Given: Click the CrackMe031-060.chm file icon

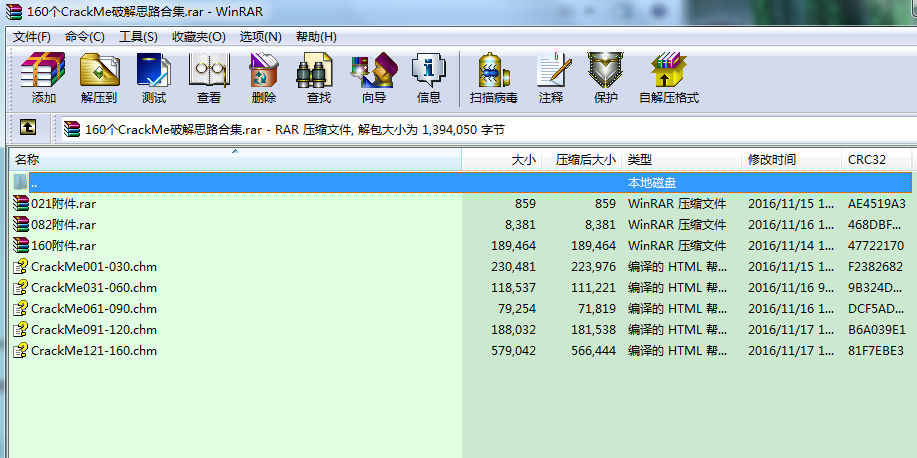Looking at the screenshot, I should [21, 288].
